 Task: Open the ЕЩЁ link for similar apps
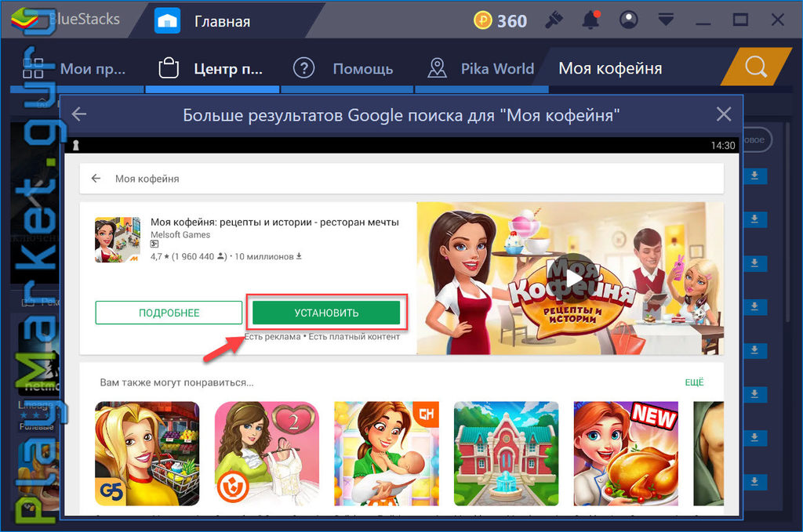pyautogui.click(x=695, y=382)
